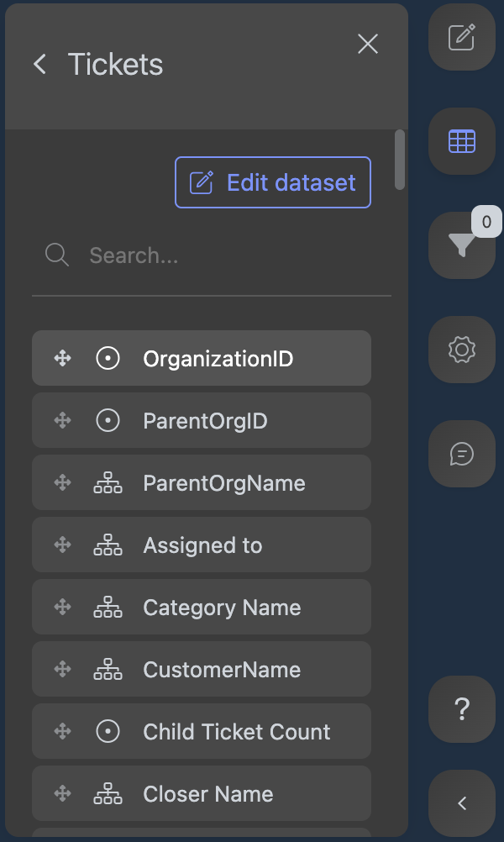
Task: Click the Tickets panel title
Action: tap(115, 65)
